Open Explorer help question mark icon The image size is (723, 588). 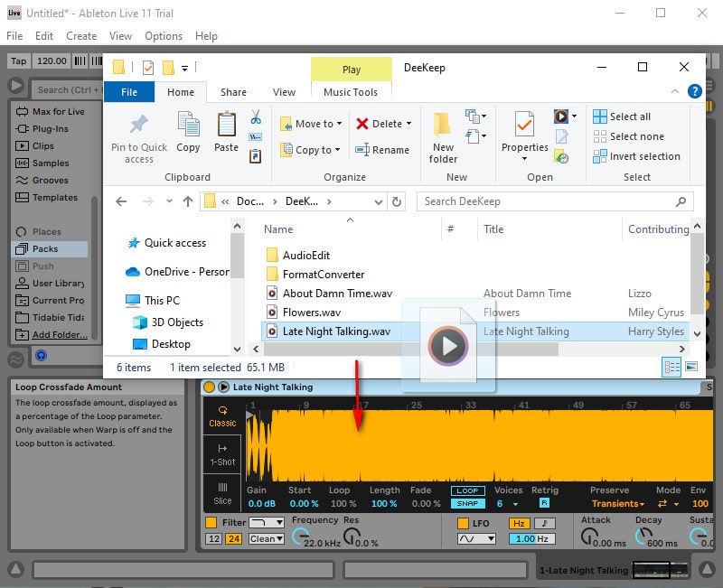[694, 91]
